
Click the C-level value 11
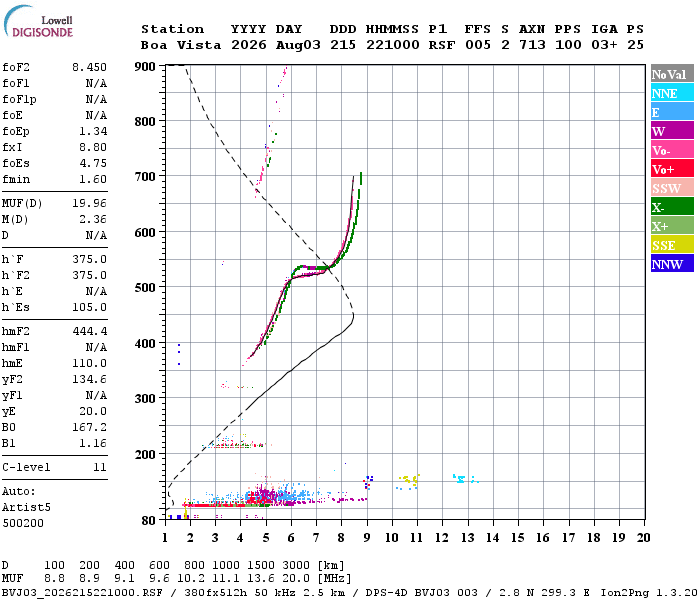click(x=100, y=467)
